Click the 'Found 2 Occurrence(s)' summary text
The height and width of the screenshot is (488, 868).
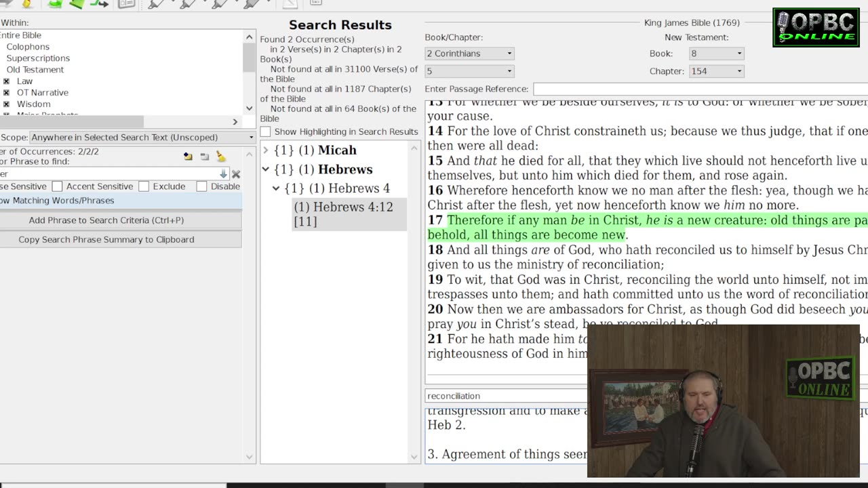pyautogui.click(x=307, y=39)
